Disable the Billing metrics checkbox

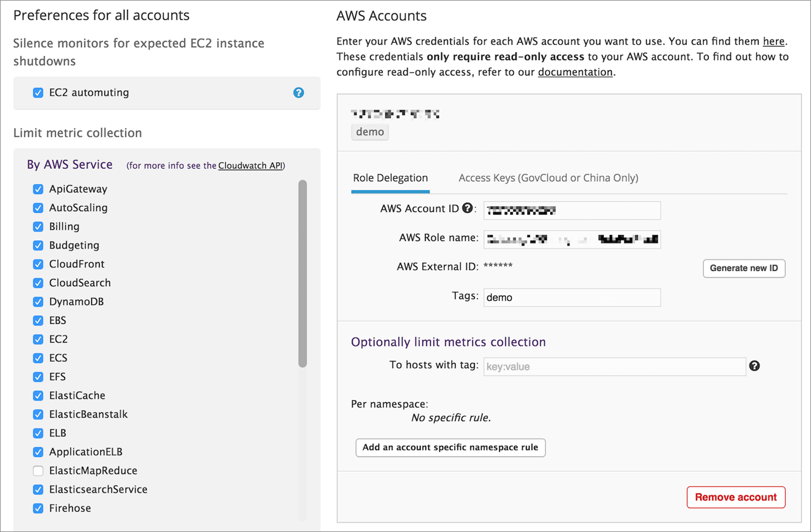click(38, 227)
